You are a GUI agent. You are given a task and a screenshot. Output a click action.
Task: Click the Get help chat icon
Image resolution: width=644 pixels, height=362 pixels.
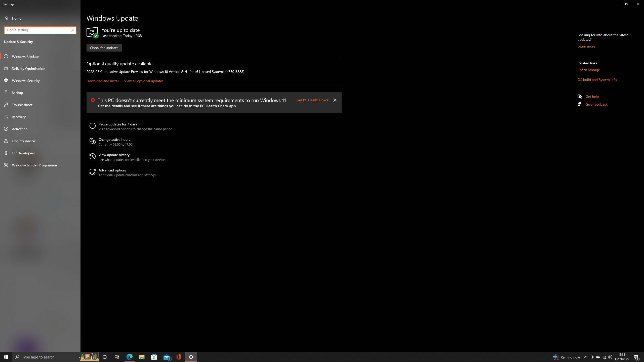coord(580,97)
